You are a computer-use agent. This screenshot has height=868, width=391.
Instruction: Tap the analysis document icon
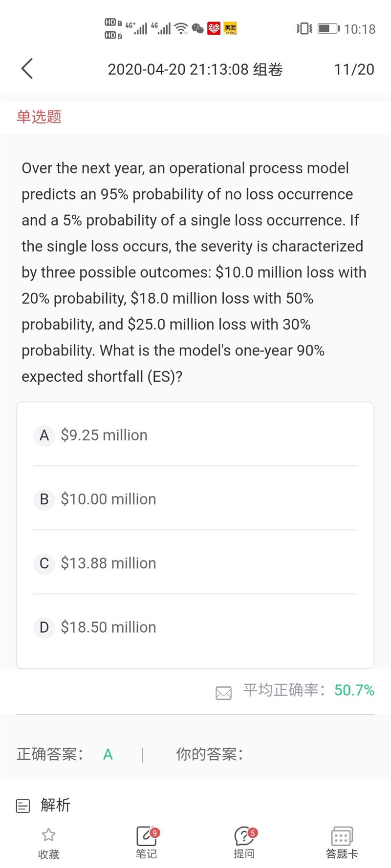(x=23, y=806)
